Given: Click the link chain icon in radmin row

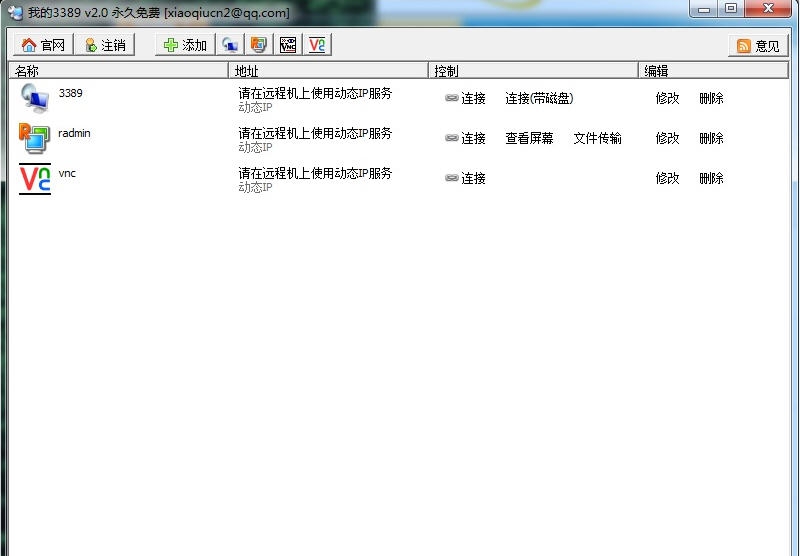Looking at the screenshot, I should pos(452,138).
